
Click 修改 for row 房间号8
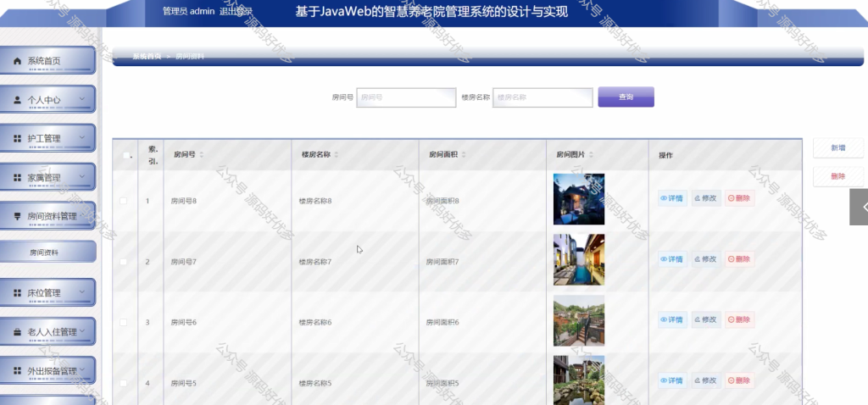[706, 198]
